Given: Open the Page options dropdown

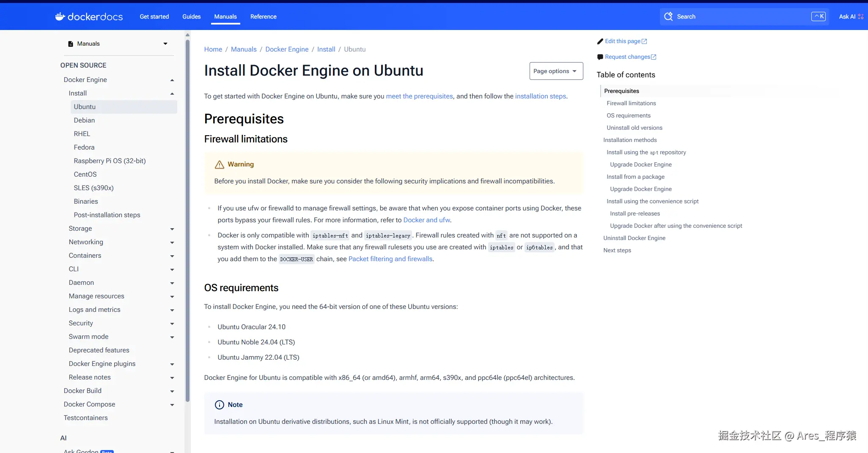Looking at the screenshot, I should coord(556,71).
